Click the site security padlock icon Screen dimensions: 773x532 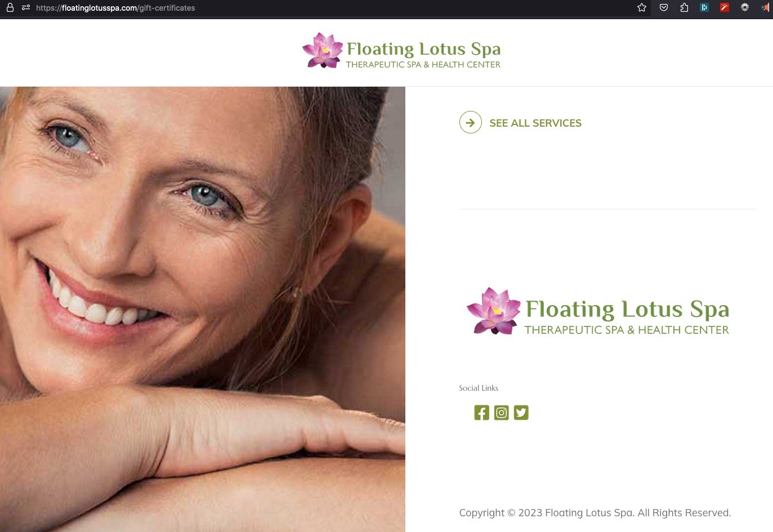pyautogui.click(x=10, y=7)
